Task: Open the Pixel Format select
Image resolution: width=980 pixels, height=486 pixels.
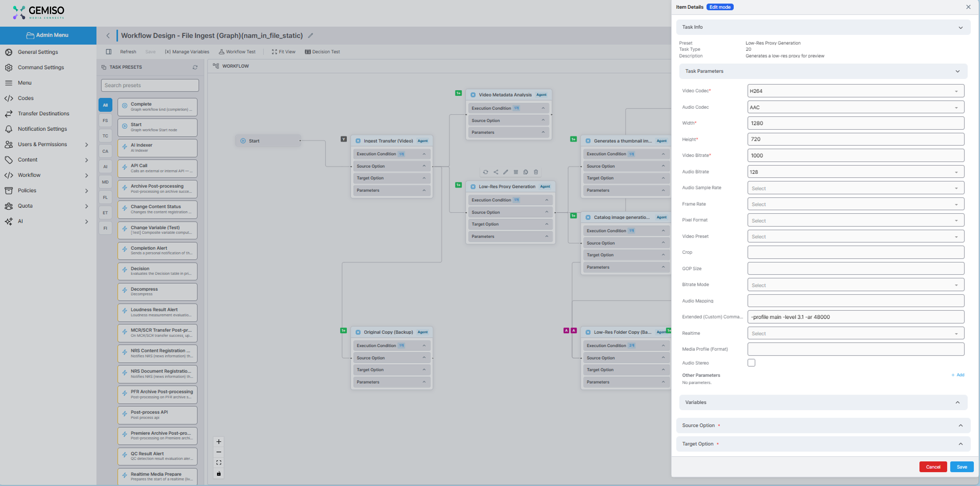Action: 855,221
